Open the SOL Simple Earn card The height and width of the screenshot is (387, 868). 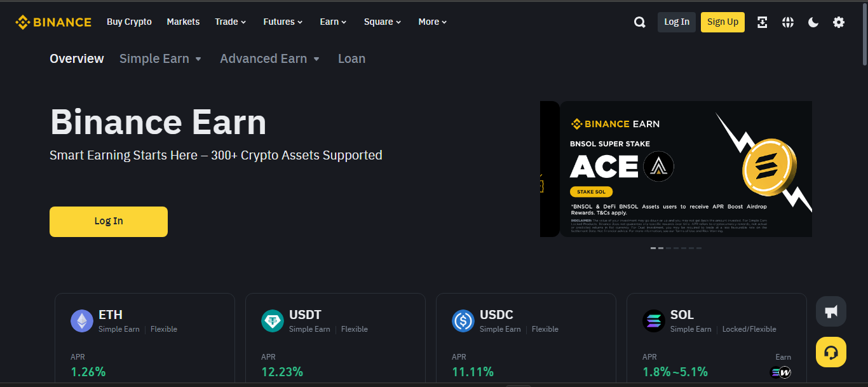click(717, 339)
